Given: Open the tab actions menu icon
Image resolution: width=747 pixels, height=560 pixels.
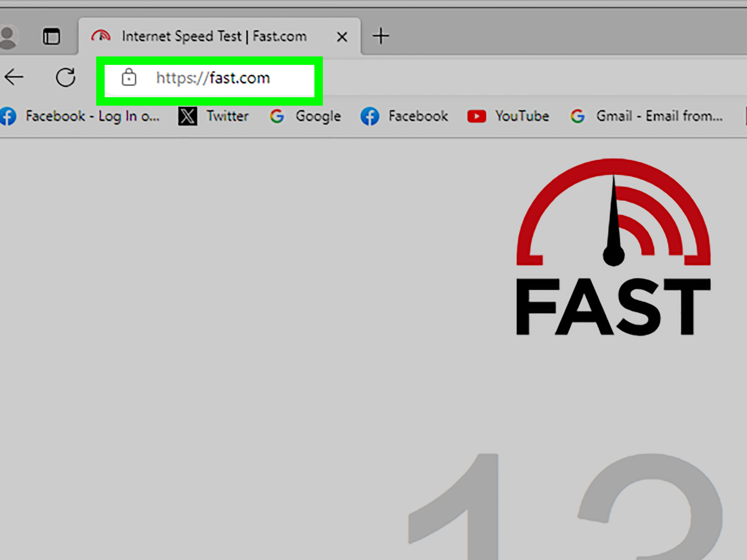Looking at the screenshot, I should [51, 36].
